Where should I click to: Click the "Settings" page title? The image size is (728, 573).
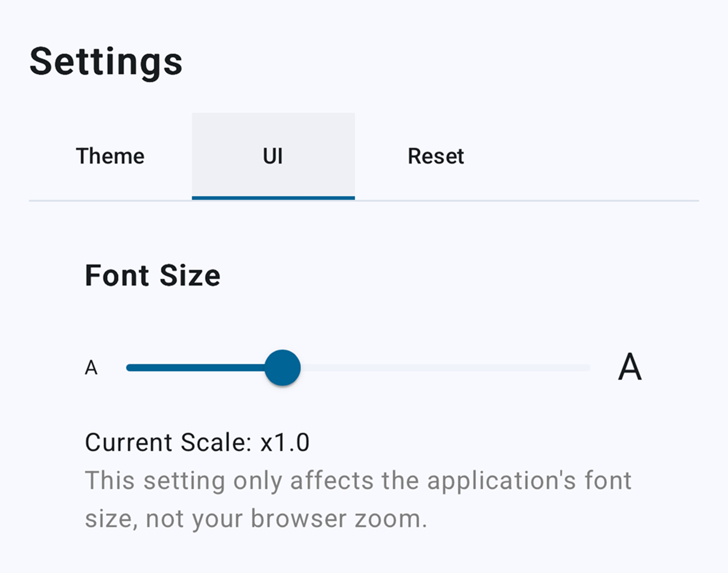(106, 61)
